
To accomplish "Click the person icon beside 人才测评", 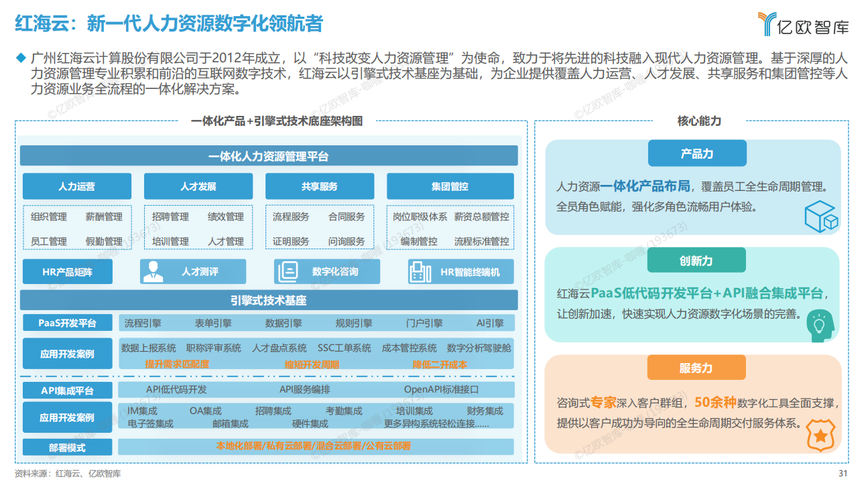I will (x=155, y=272).
